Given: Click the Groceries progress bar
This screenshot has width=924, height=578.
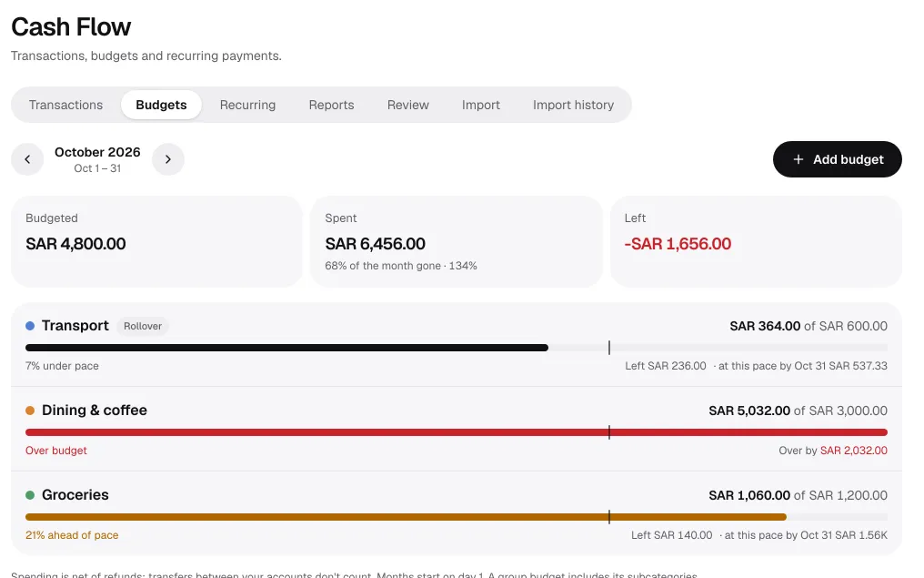Looking at the screenshot, I should click(457, 517).
